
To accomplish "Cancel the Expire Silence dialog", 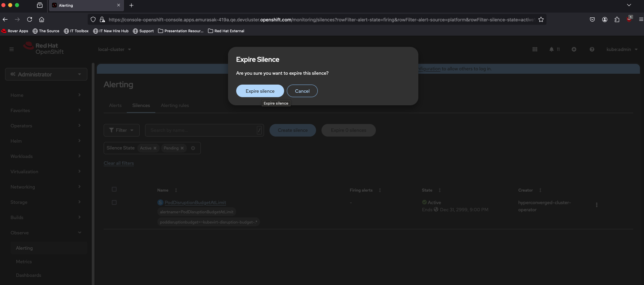I will tap(302, 91).
